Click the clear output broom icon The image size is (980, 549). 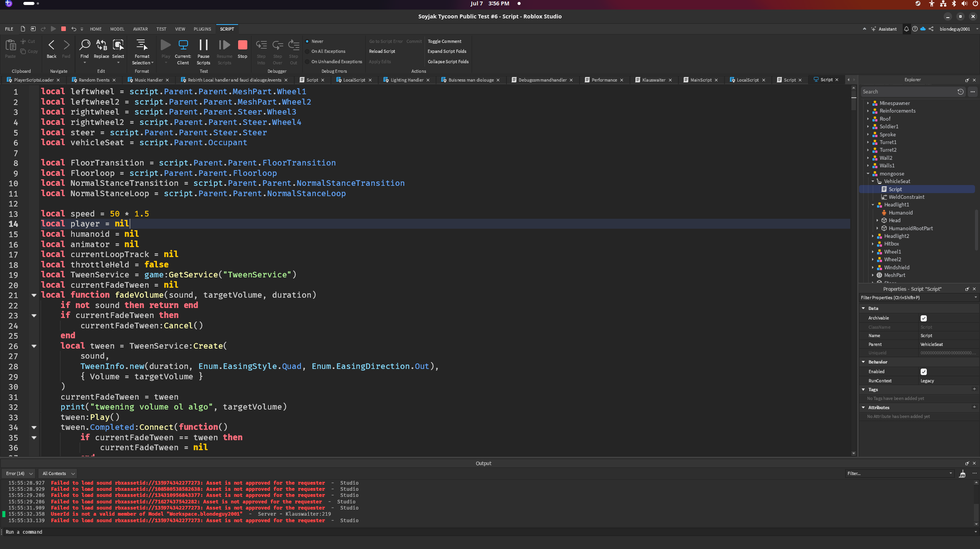coord(962,474)
